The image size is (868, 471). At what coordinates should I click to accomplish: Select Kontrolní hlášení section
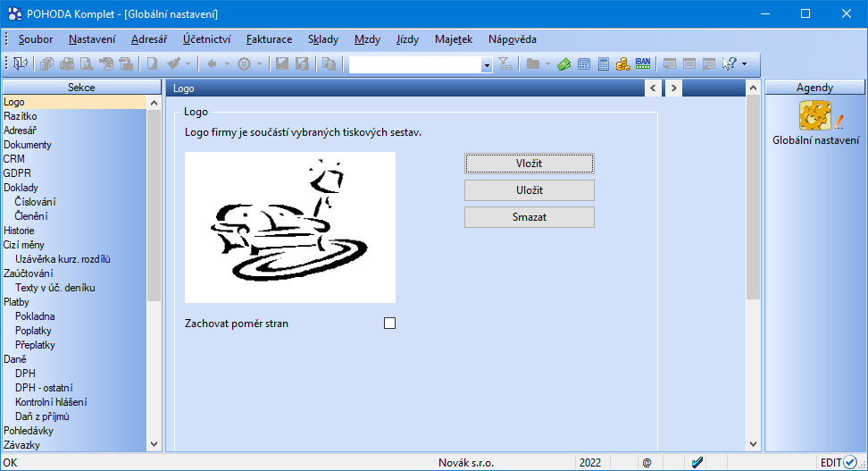[51, 402]
